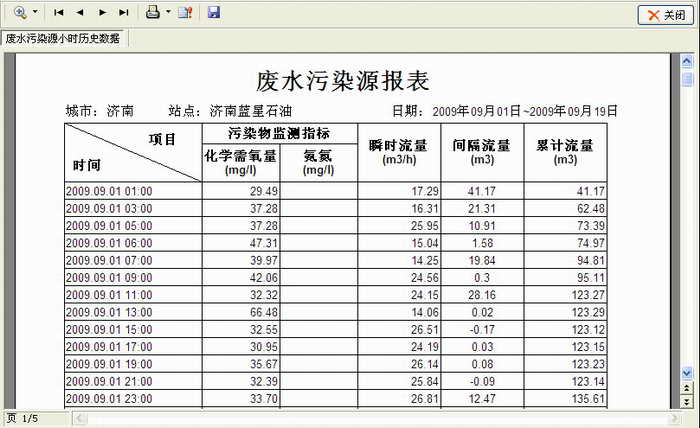The image size is (700, 428).
Task: Advance to the next report page
Action: pos(102,12)
